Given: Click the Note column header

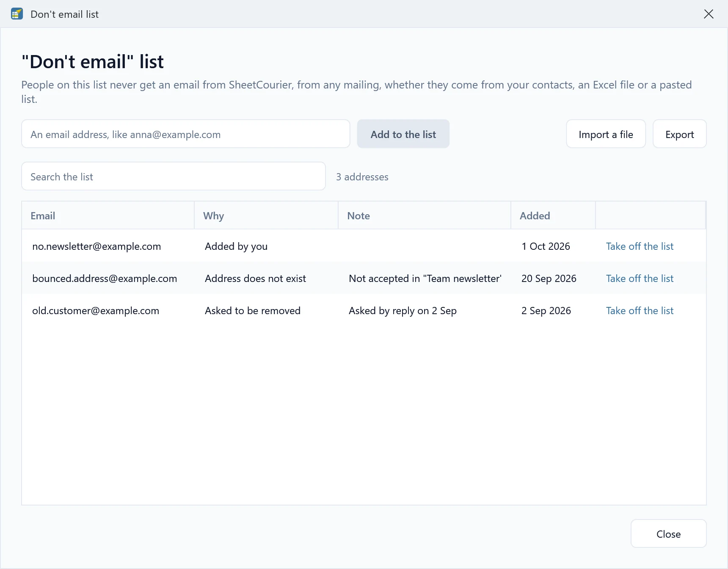Looking at the screenshot, I should pos(425,215).
